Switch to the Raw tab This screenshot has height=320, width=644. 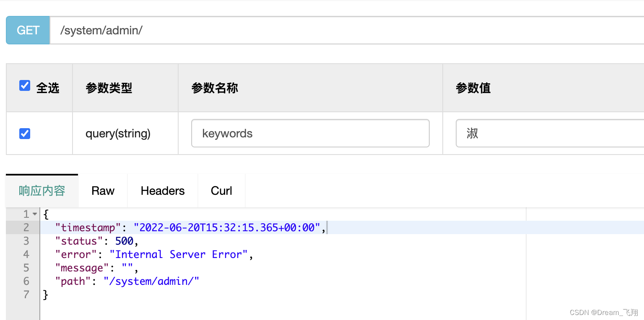pos(102,191)
